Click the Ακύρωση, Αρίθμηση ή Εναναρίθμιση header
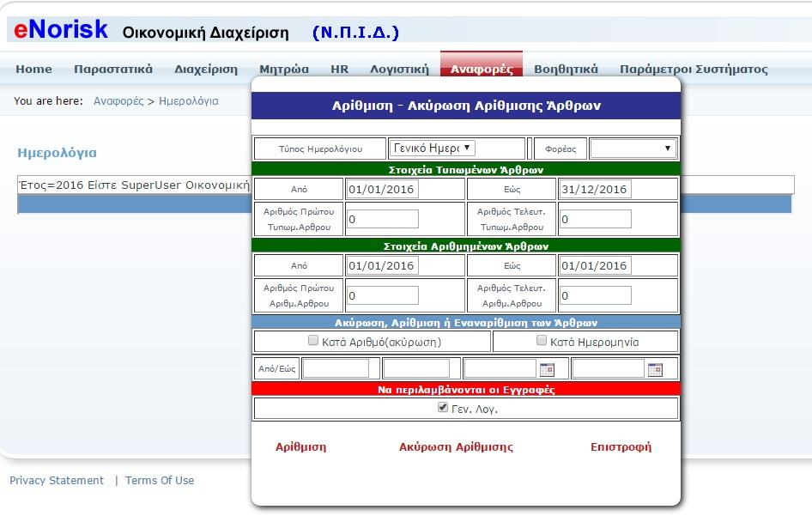 pos(465,322)
